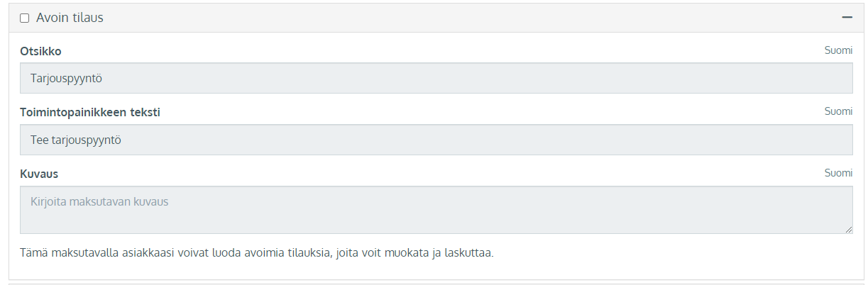Image resolution: width=868 pixels, height=285 pixels.
Task: Click the Suomi tag beside Toimintopainikkeen teksti
Action: tap(838, 112)
